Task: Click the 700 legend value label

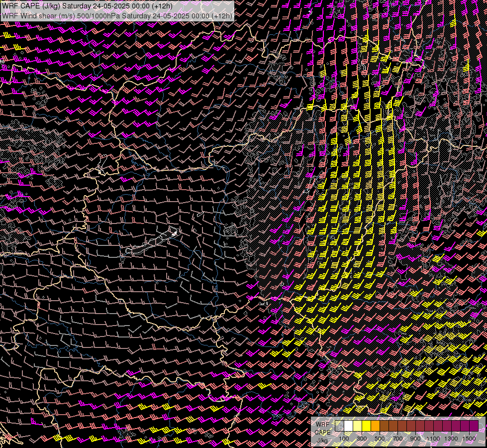Action: coord(397,439)
